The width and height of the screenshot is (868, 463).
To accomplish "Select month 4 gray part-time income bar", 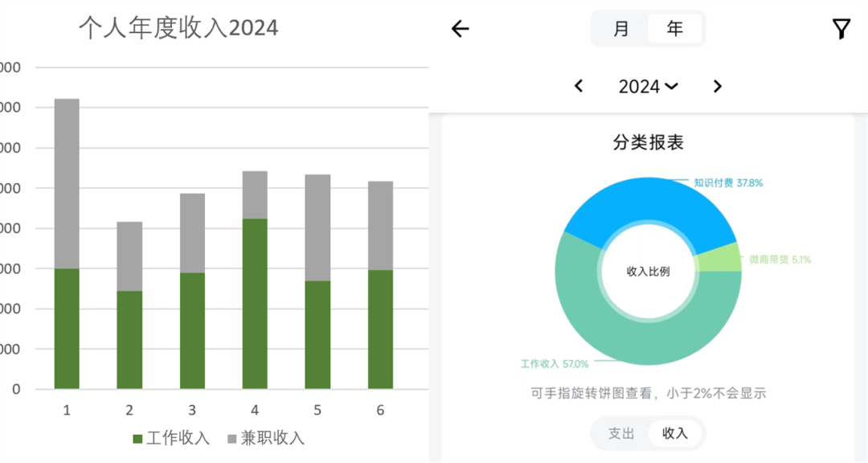I will pos(255,195).
